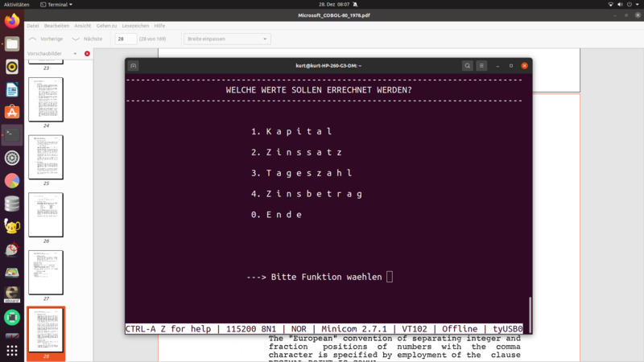
Task: Click the terminal search magnifier icon
Action: (467, 66)
